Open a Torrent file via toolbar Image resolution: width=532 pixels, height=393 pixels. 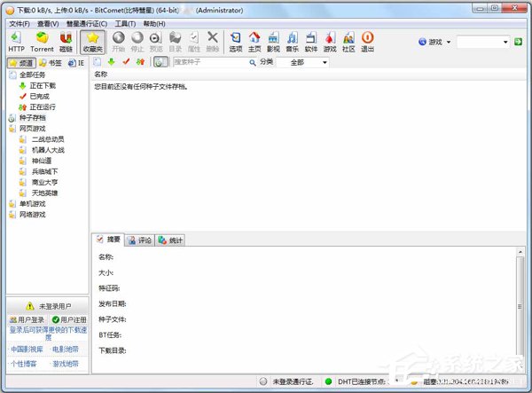42,41
